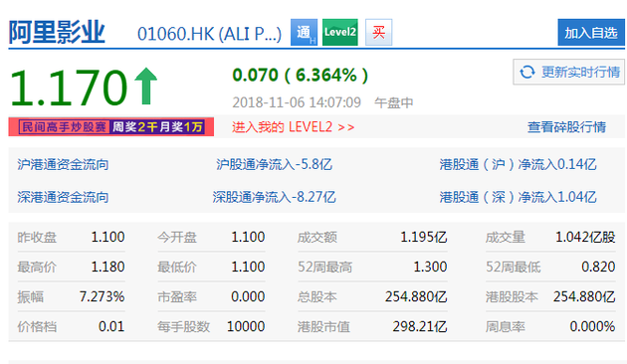This screenshot has height=364, width=627.
Task: Click 沪股通净流入-5.8亿 link
Action: (x=274, y=164)
